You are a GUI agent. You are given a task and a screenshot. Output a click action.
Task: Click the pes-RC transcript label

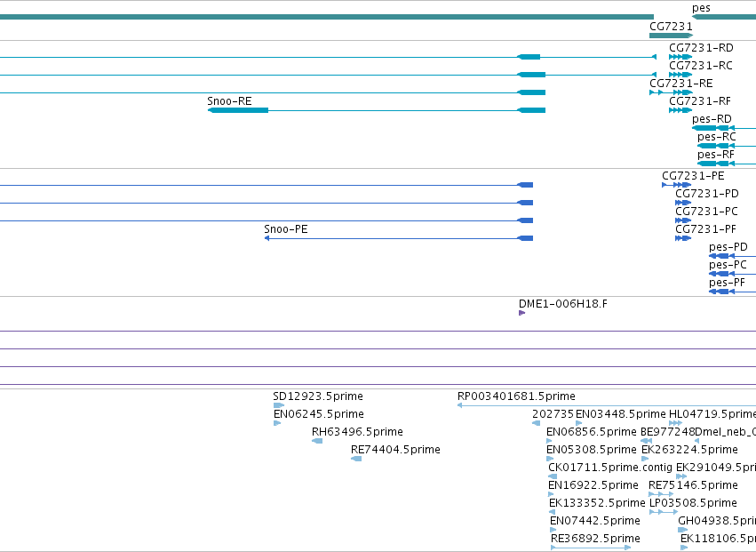[717, 137]
